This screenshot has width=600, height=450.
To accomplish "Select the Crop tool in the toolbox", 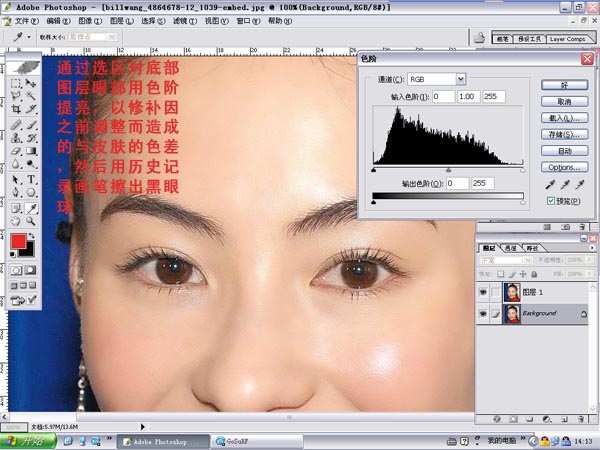I will coord(16,111).
